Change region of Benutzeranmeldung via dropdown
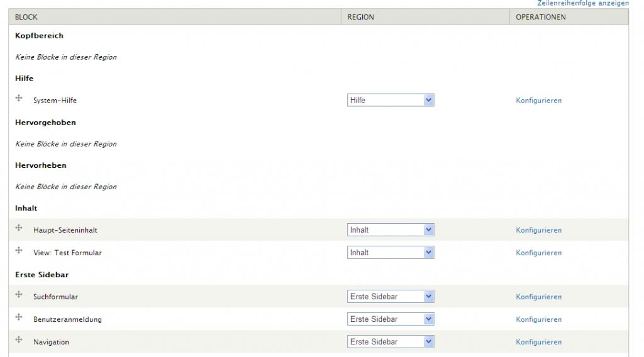 [391, 319]
